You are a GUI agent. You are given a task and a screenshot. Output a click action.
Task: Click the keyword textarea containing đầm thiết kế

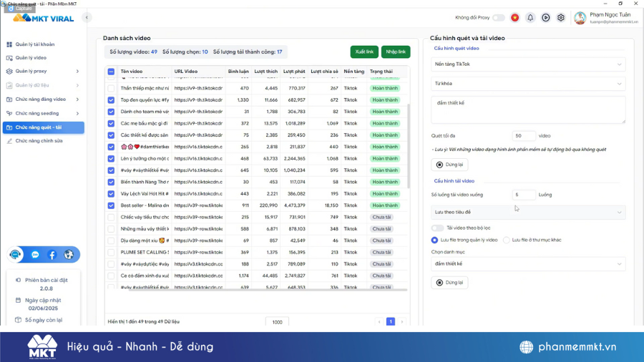(x=528, y=109)
